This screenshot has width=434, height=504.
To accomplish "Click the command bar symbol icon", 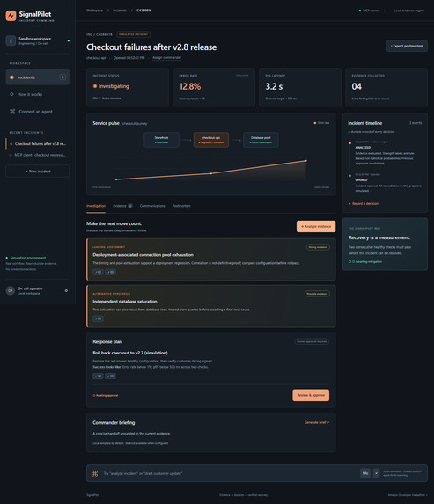I will [x=94, y=473].
